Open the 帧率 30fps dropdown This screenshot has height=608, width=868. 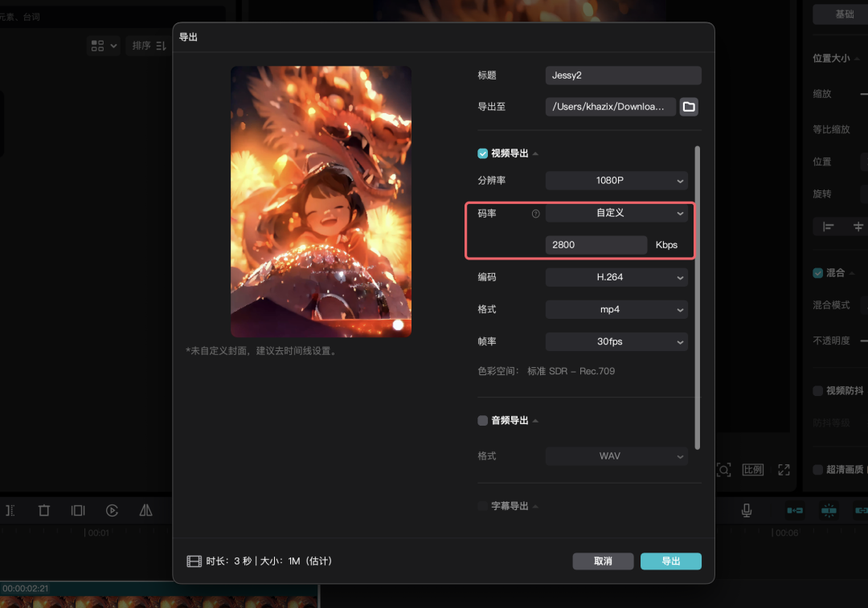(616, 341)
